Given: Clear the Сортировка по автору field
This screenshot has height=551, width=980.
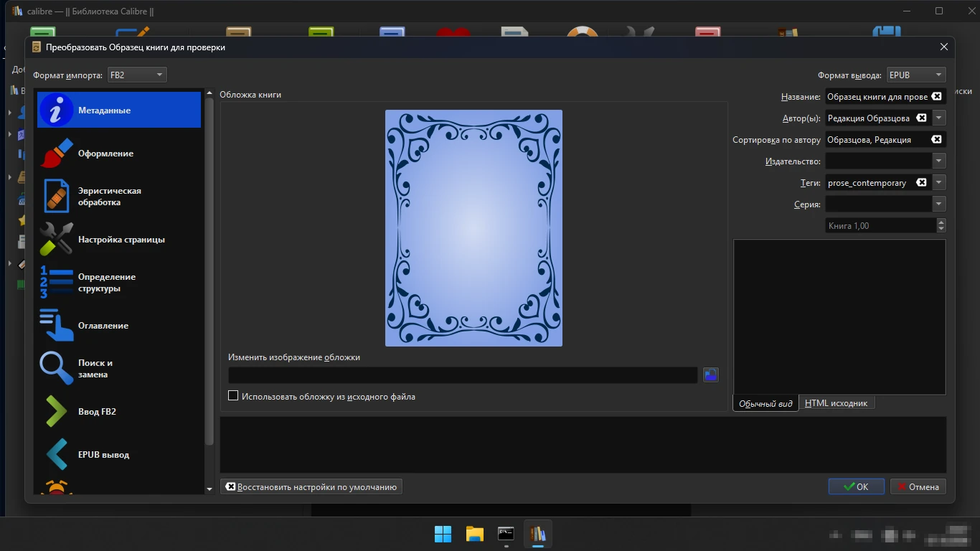Looking at the screenshot, I should coord(936,139).
